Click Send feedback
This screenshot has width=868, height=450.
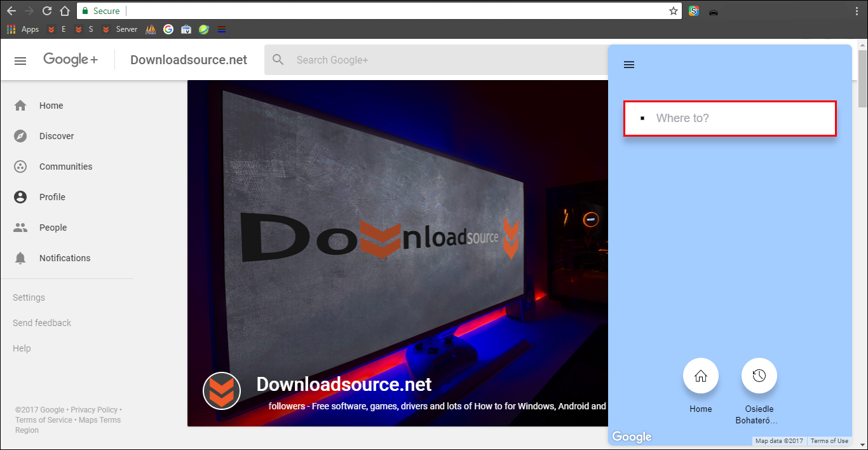click(42, 323)
